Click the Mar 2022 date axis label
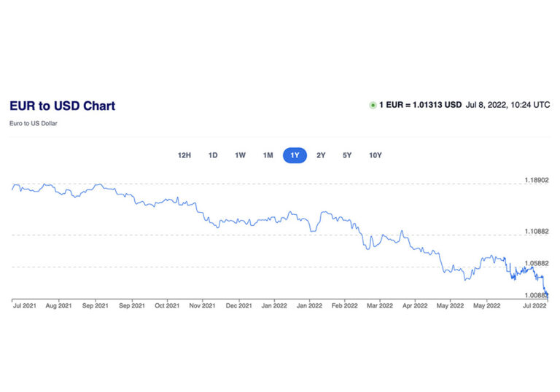Image resolution: width=560 pixels, height=392 pixels. point(379,306)
